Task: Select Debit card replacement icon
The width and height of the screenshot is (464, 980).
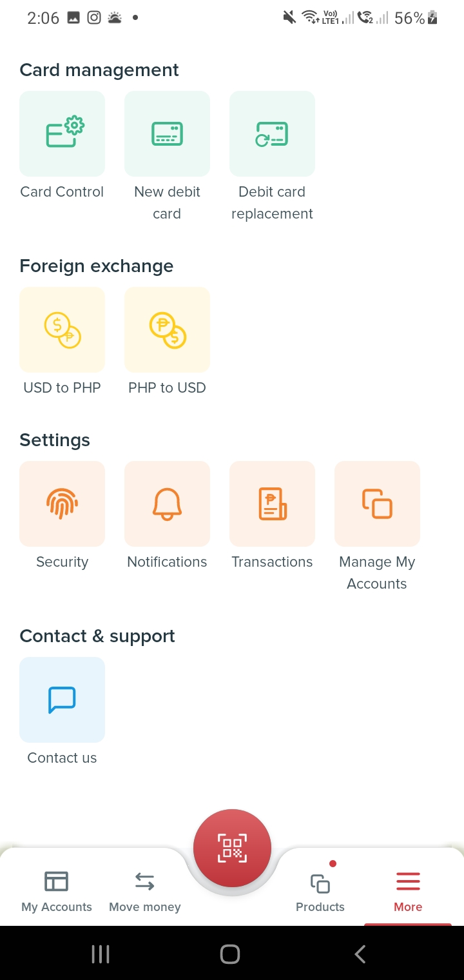Action: [272, 133]
